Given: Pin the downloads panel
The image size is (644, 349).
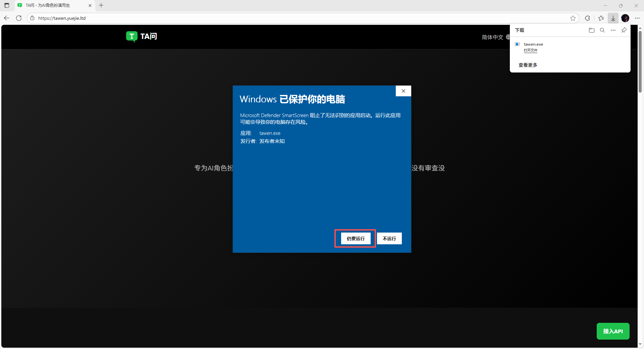Looking at the screenshot, I should click(x=624, y=30).
